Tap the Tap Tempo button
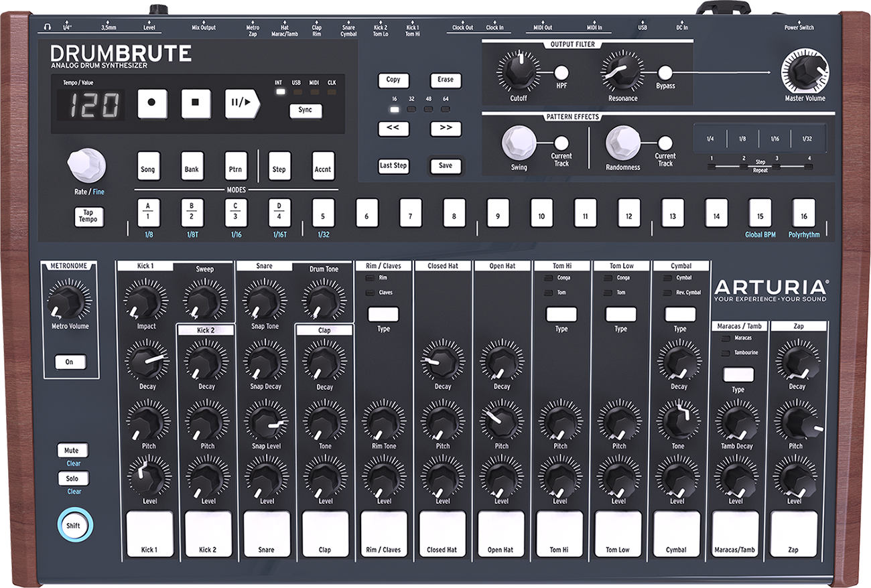Screen dimensions: 871x588 pos(89,217)
